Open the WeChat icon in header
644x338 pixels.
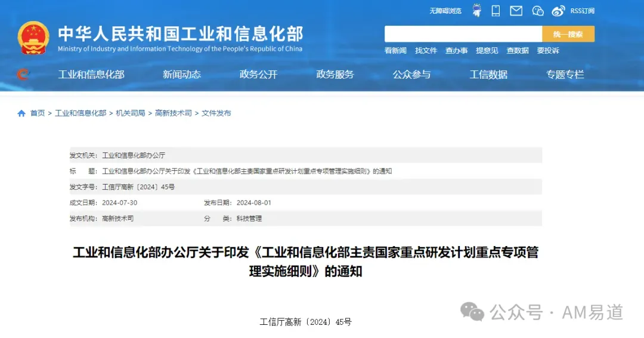click(x=538, y=11)
